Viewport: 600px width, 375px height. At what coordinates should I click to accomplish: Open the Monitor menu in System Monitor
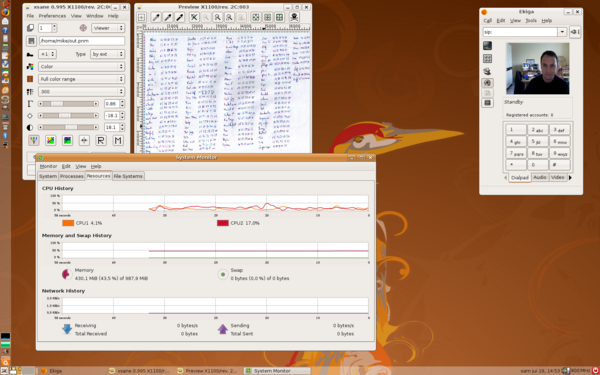point(48,166)
